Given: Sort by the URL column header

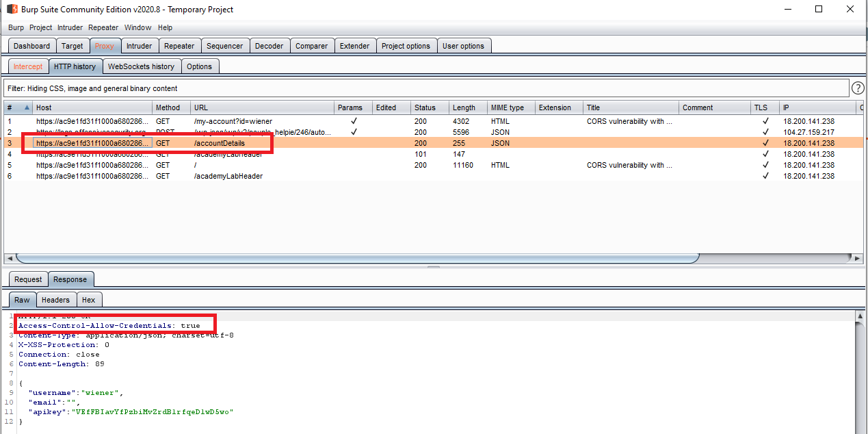Looking at the screenshot, I should click(262, 107).
